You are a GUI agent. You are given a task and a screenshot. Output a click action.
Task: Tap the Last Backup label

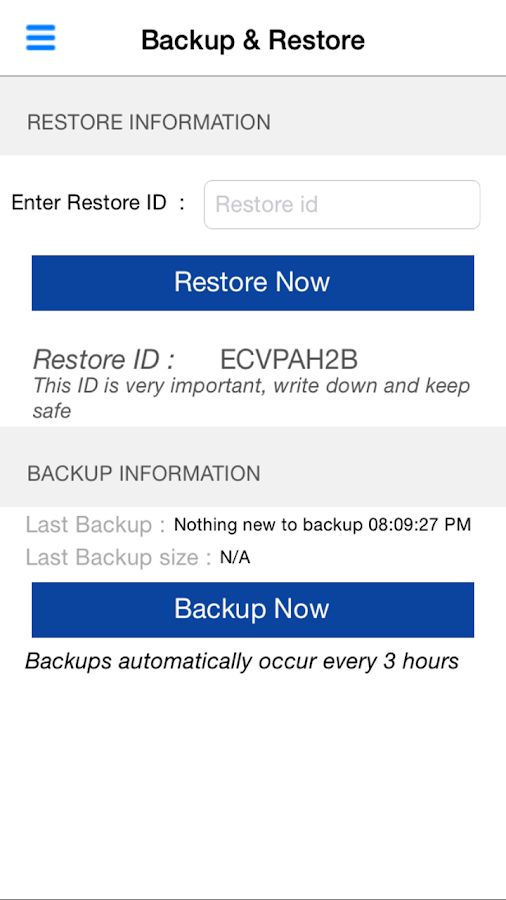pyautogui.click(x=95, y=525)
